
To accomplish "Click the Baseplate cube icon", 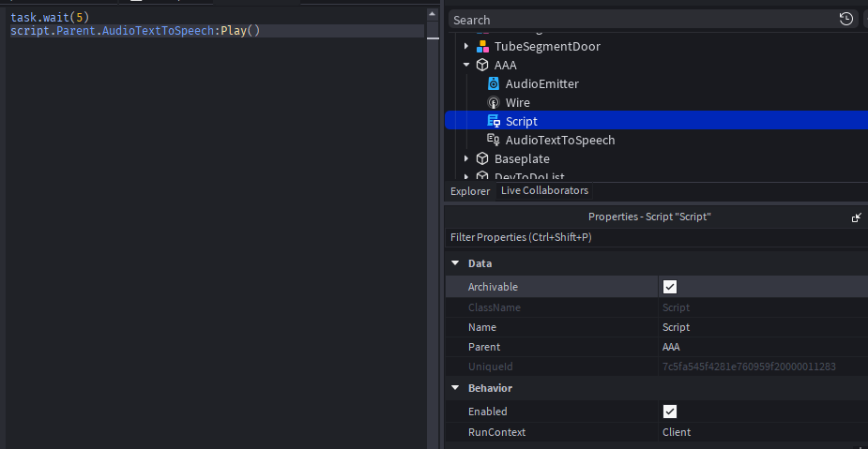I will coord(482,158).
